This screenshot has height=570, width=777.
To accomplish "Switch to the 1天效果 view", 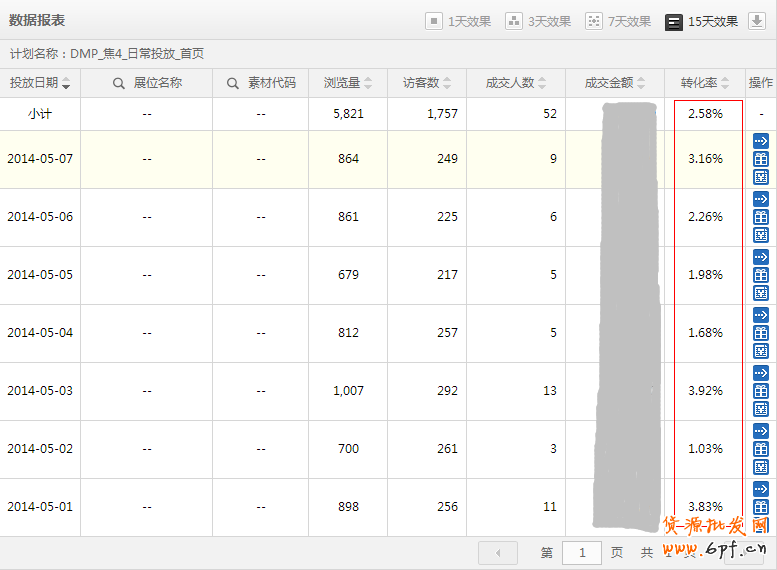I will [458, 21].
